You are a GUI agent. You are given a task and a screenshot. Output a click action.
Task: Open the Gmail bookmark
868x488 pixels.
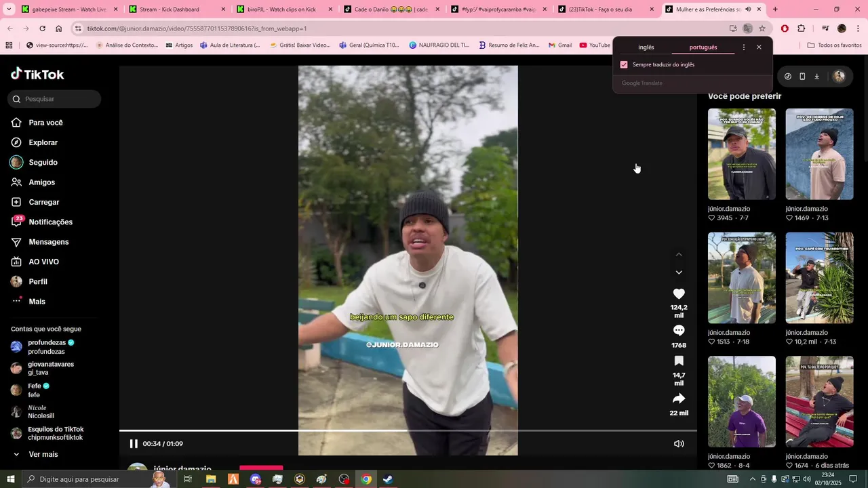(x=560, y=45)
